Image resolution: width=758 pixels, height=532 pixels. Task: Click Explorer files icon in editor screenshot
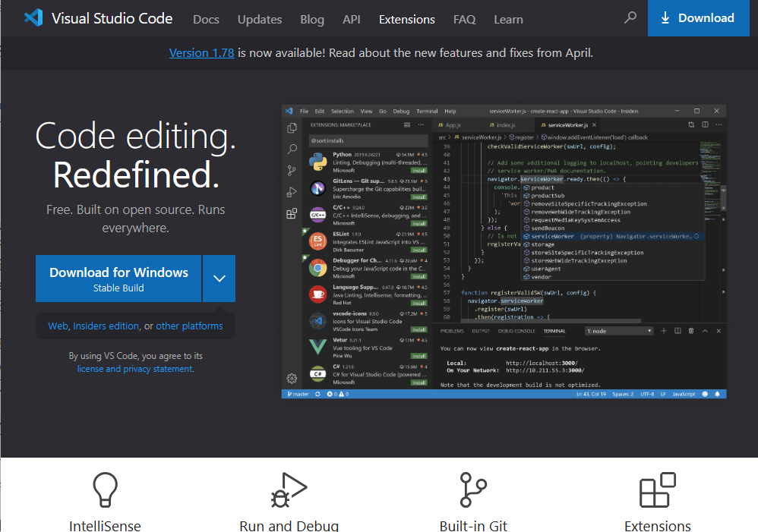point(292,127)
